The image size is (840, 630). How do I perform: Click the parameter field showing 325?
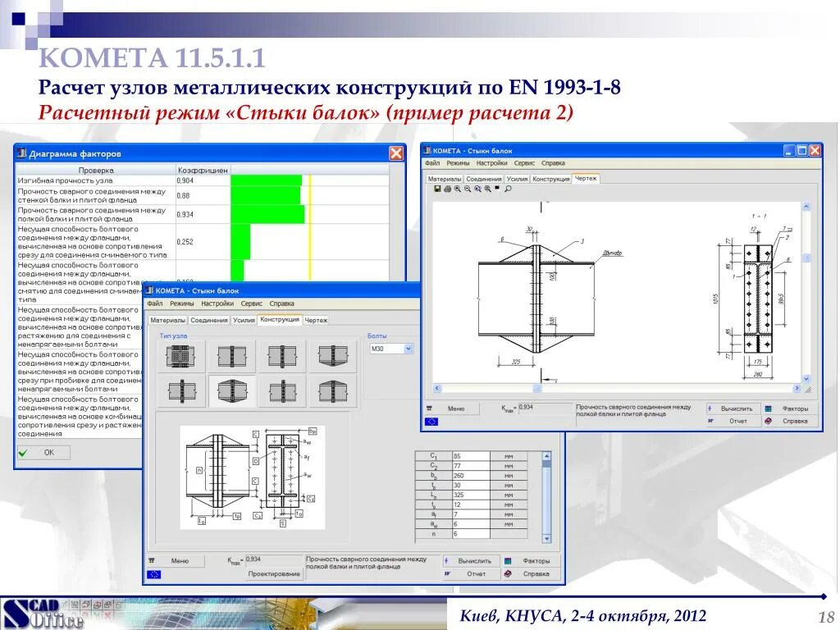click(471, 495)
